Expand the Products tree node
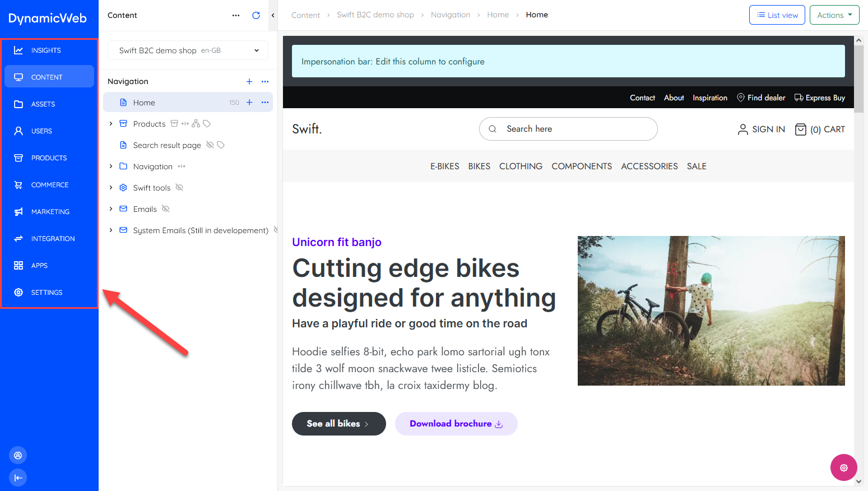 pos(111,124)
